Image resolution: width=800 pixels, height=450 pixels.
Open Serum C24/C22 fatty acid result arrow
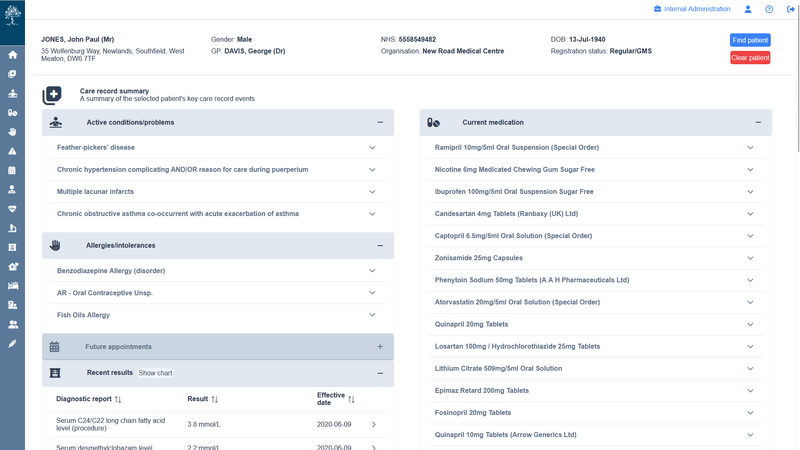coord(373,424)
